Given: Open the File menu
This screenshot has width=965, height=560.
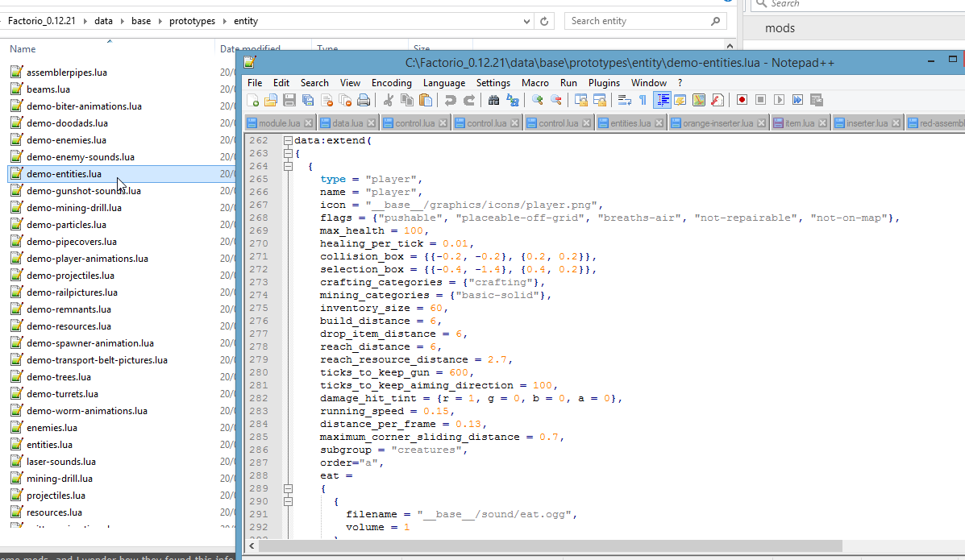Looking at the screenshot, I should click(x=255, y=83).
